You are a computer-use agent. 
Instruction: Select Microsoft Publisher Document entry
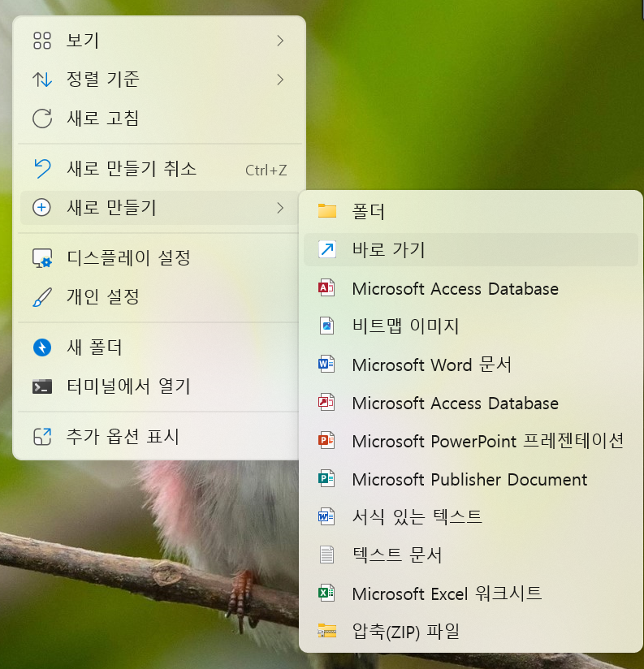[x=471, y=480]
